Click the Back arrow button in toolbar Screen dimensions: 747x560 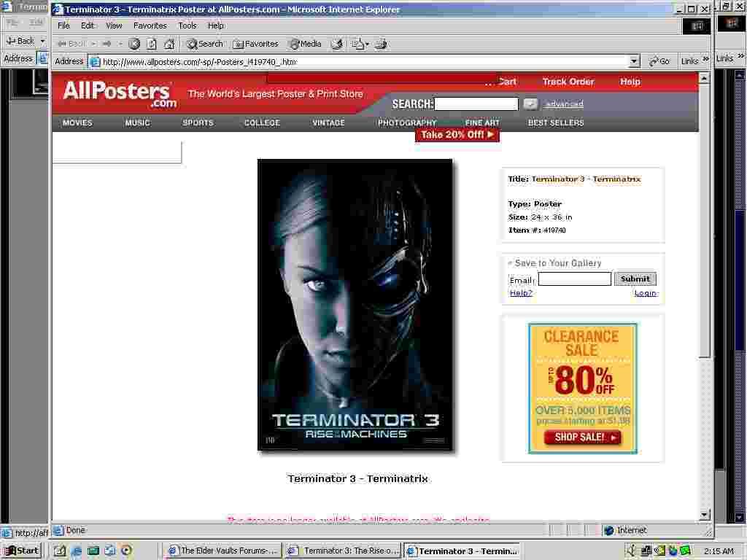point(72,44)
